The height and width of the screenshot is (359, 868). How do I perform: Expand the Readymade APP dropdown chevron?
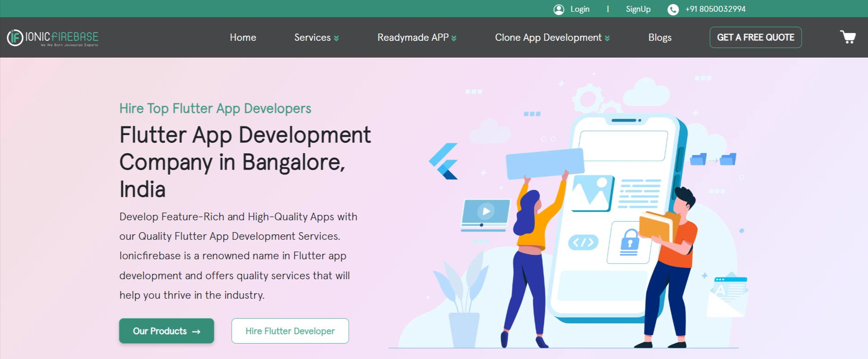coord(454,39)
